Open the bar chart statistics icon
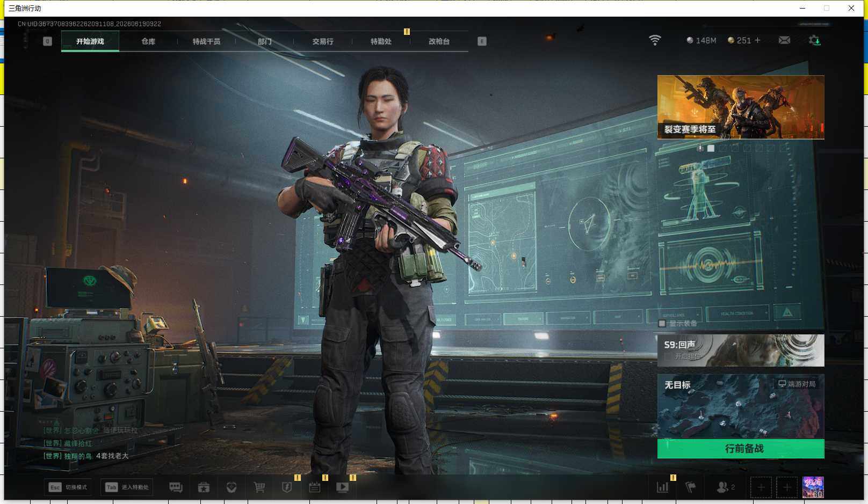The height and width of the screenshot is (504, 868). [663, 487]
